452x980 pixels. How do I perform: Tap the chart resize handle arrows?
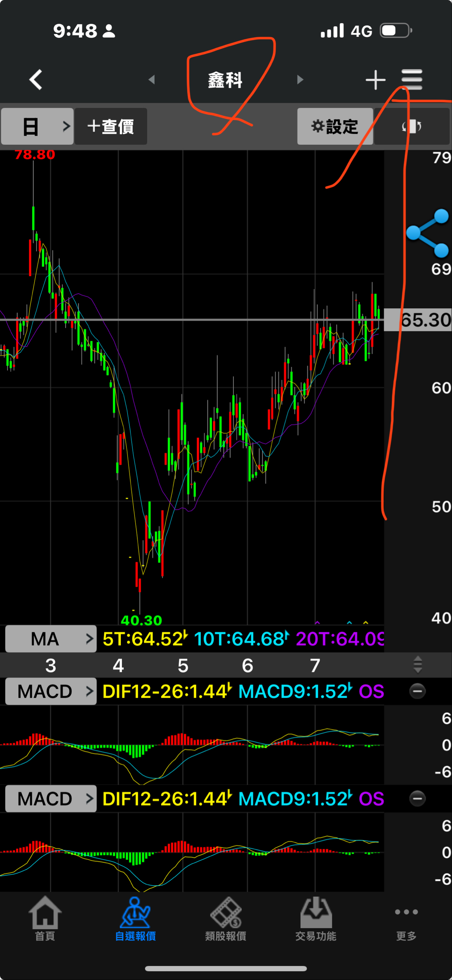(417, 665)
